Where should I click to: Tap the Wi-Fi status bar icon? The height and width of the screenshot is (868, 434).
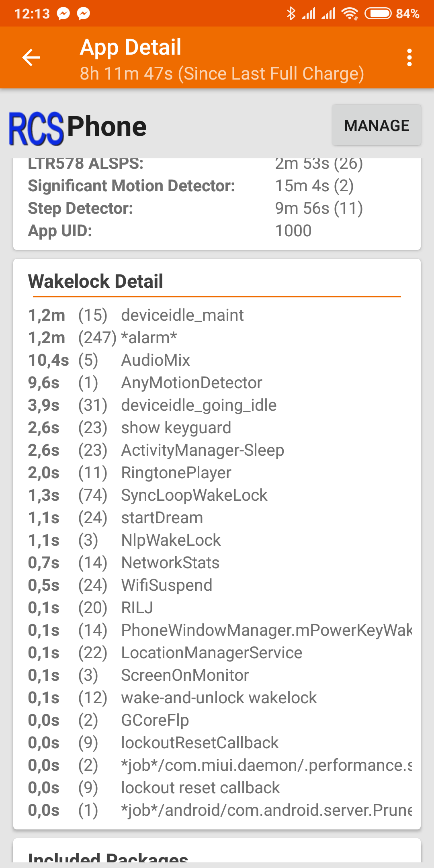coord(350,13)
